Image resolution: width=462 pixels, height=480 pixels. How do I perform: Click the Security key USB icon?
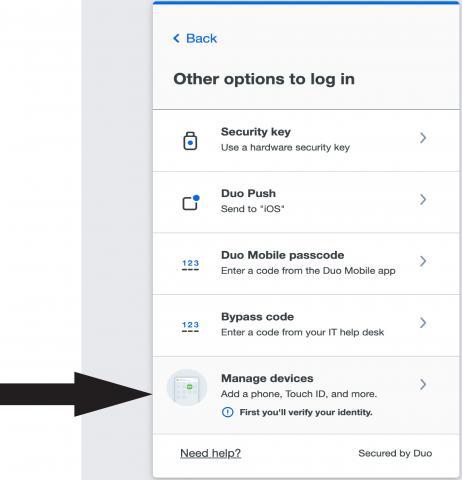tap(190, 141)
